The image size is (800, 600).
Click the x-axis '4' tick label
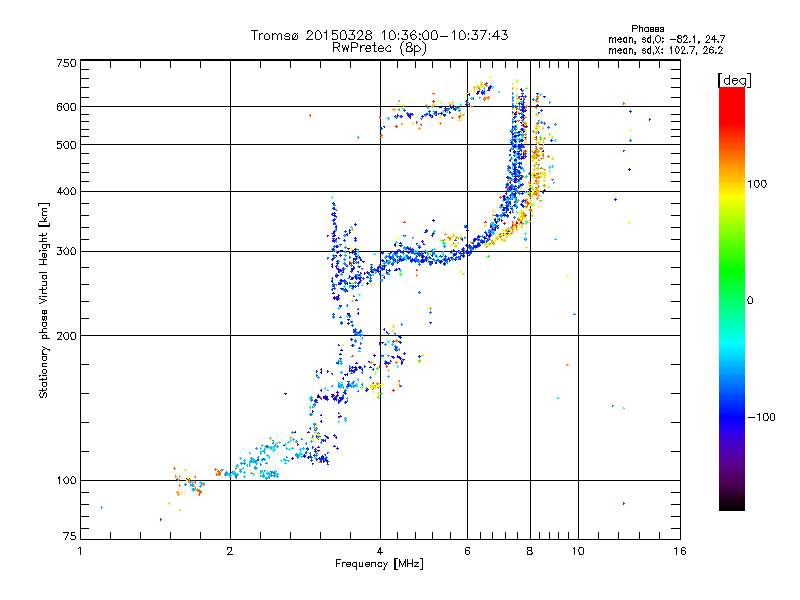380,551
